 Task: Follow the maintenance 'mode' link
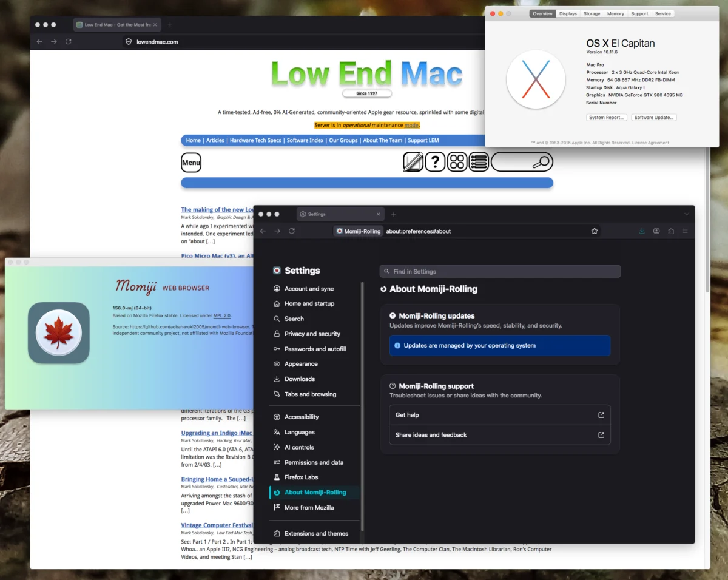pos(411,125)
